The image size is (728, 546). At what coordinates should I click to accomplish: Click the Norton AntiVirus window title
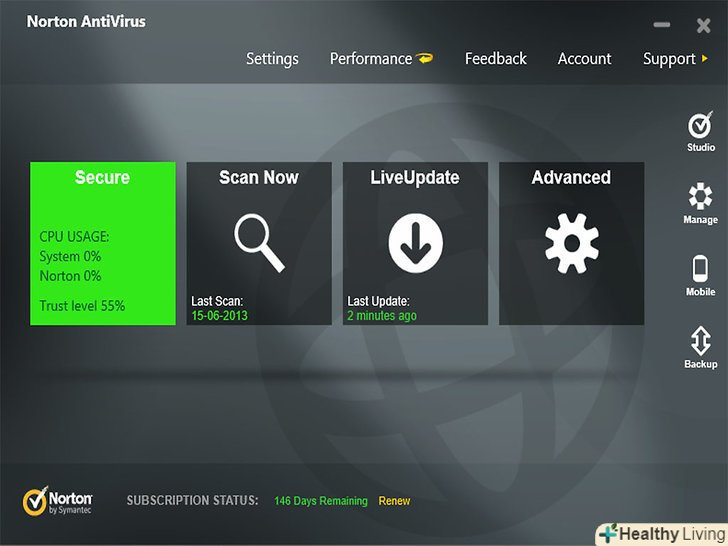(86, 21)
